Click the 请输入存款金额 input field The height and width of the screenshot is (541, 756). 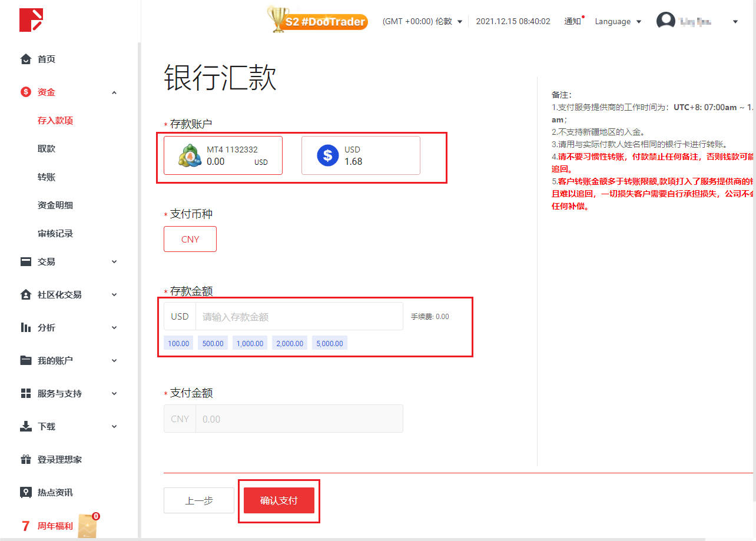299,317
